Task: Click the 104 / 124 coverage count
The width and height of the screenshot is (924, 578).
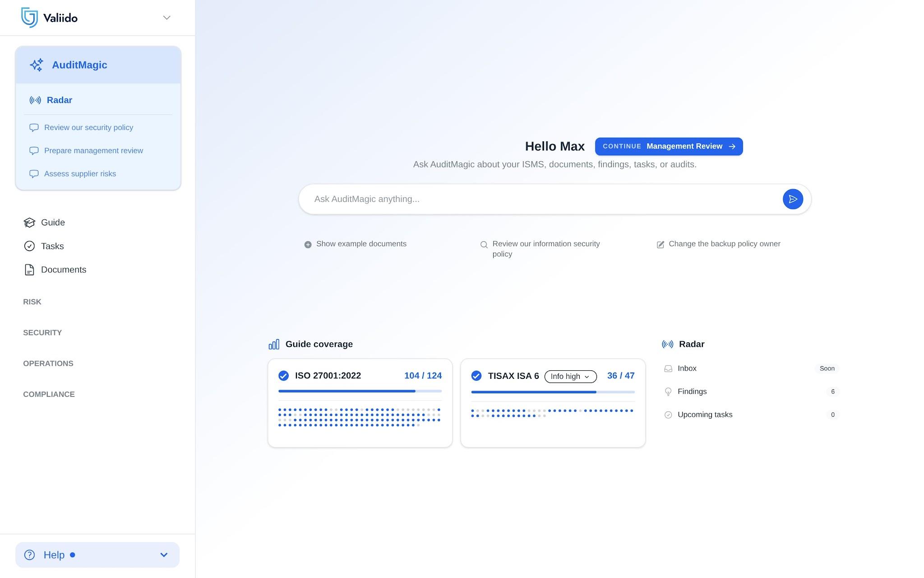Action: point(423,376)
